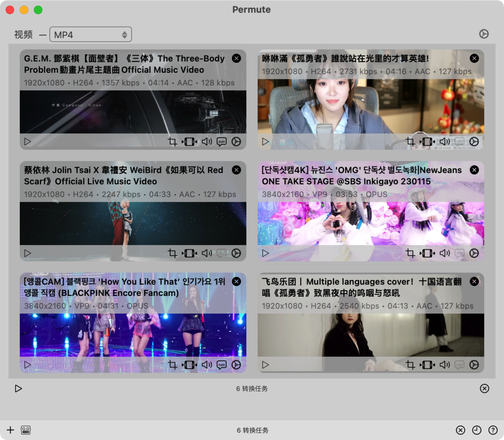Click the '视频' category label
The height and width of the screenshot is (440, 504).
coord(24,34)
